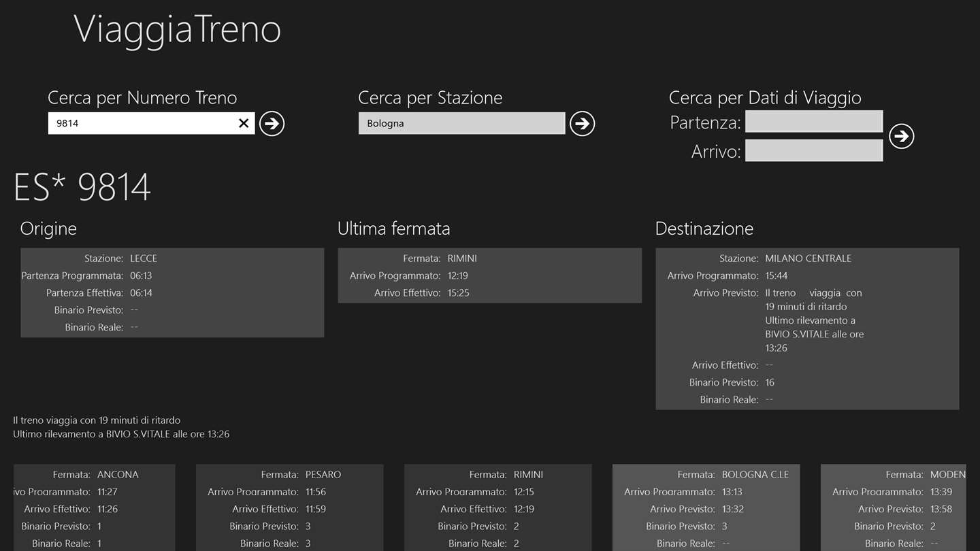
Task: Click Bologna expected arrival 13:32
Action: point(734,509)
